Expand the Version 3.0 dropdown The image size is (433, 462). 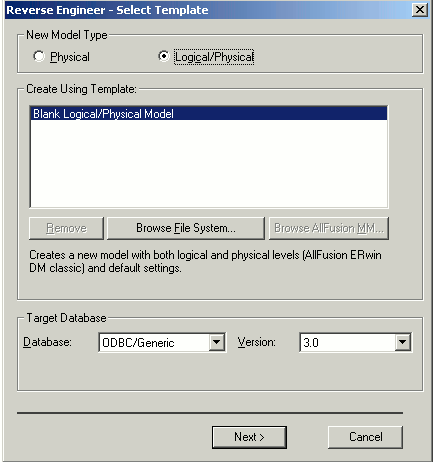[402, 342]
